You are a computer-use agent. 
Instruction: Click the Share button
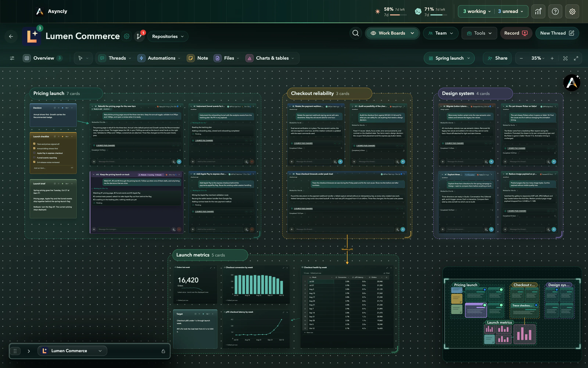[497, 58]
